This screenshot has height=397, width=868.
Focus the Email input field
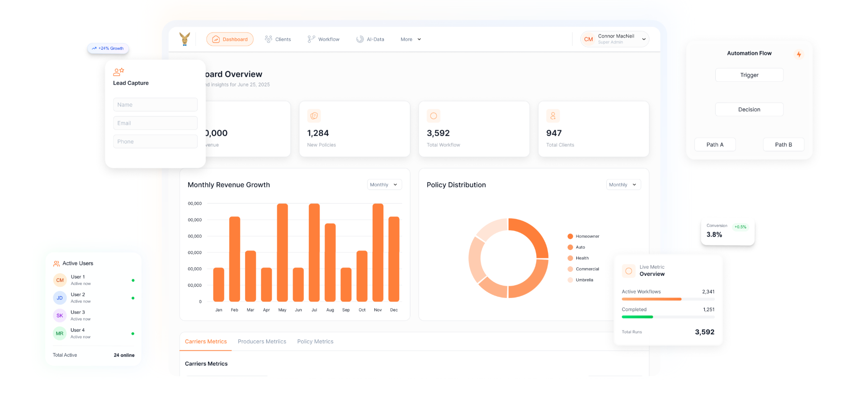pyautogui.click(x=155, y=123)
